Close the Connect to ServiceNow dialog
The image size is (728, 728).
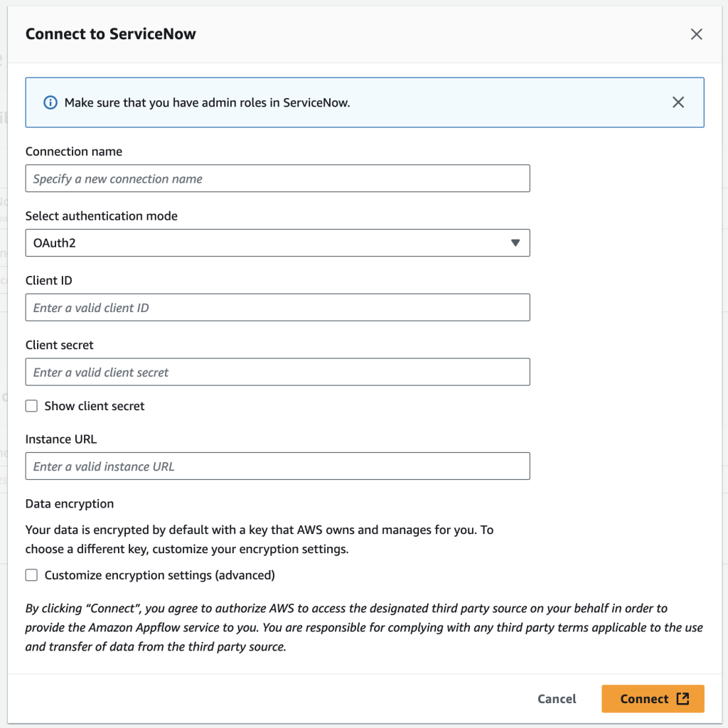(696, 33)
